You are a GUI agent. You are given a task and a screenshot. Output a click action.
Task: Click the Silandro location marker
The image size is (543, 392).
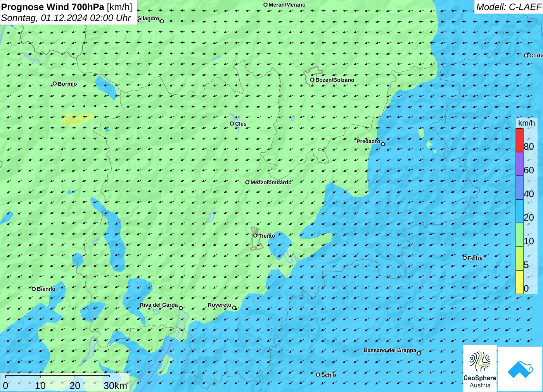(162, 21)
